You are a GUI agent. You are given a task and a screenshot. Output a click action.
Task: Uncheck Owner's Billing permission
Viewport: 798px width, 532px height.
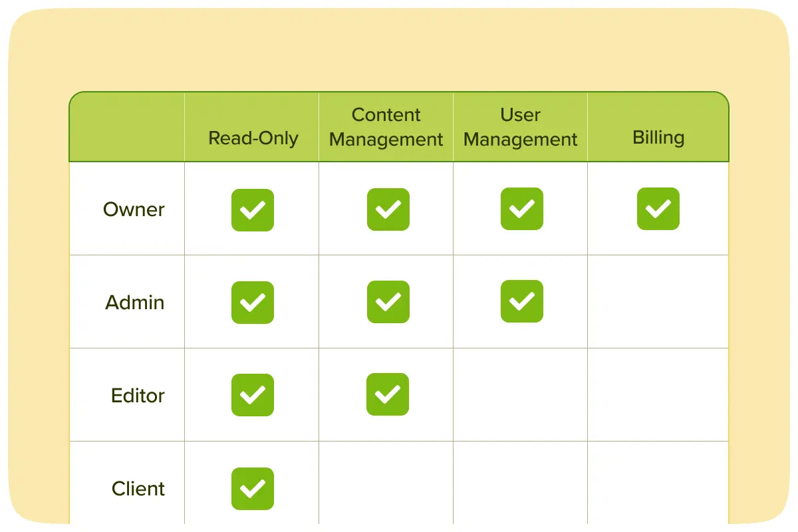click(x=658, y=209)
